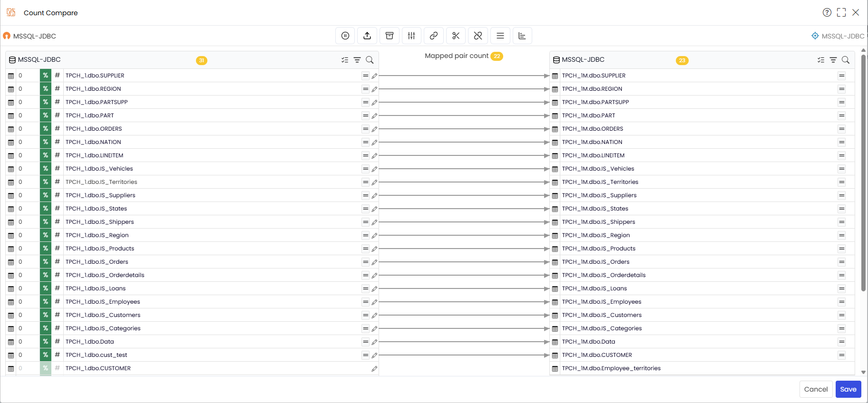868x403 pixels.
Task: Click the vertical scrollbar on the right
Action: pyautogui.click(x=863, y=171)
